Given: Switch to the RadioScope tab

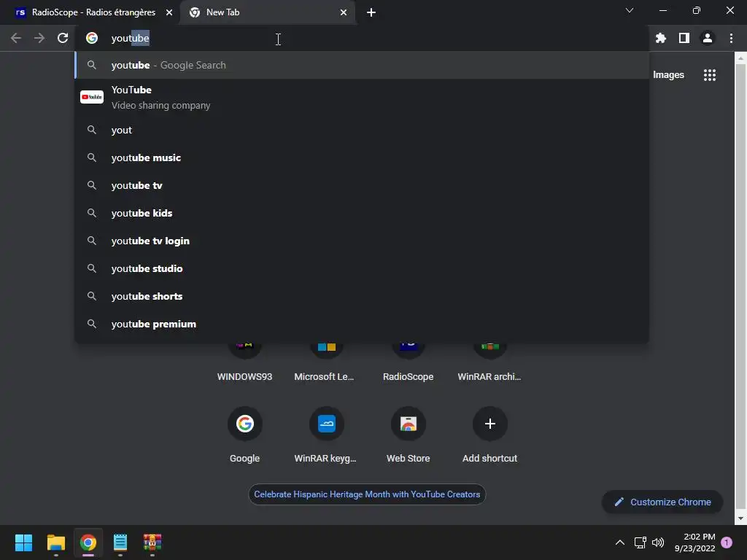Looking at the screenshot, I should click(x=94, y=12).
